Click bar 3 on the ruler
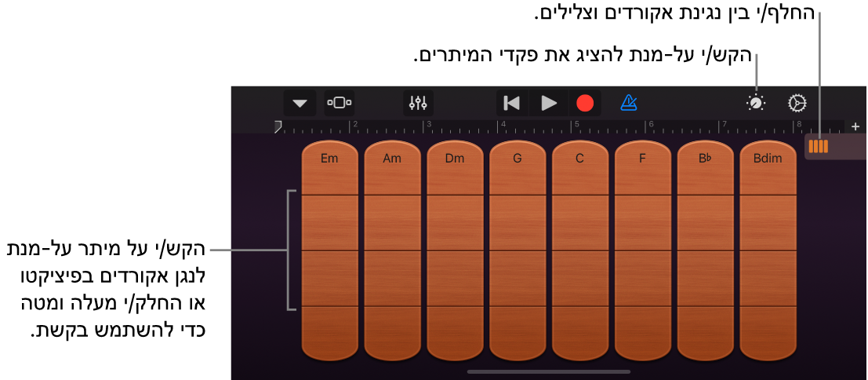This screenshot has width=868, height=380. click(428, 125)
